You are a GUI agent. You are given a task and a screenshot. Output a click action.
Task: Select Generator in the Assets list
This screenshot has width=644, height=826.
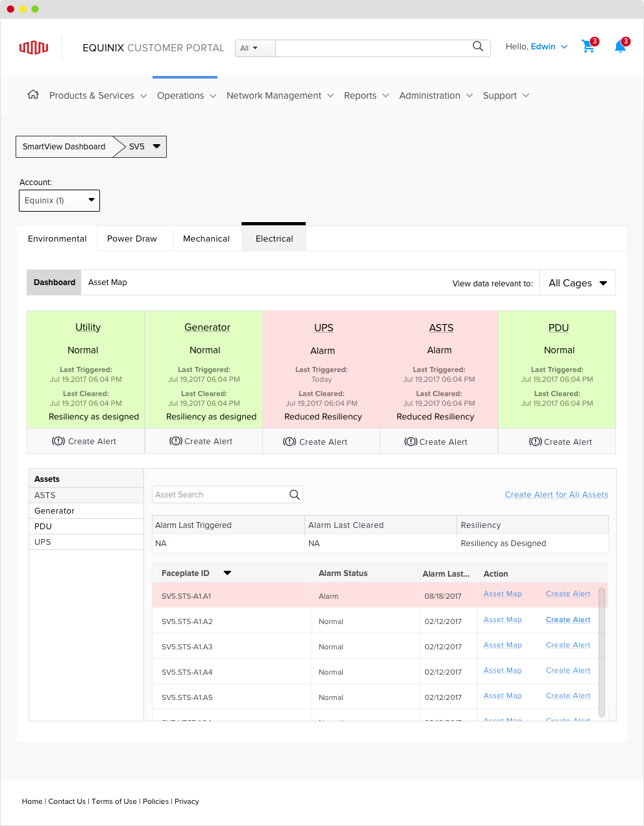(x=86, y=511)
